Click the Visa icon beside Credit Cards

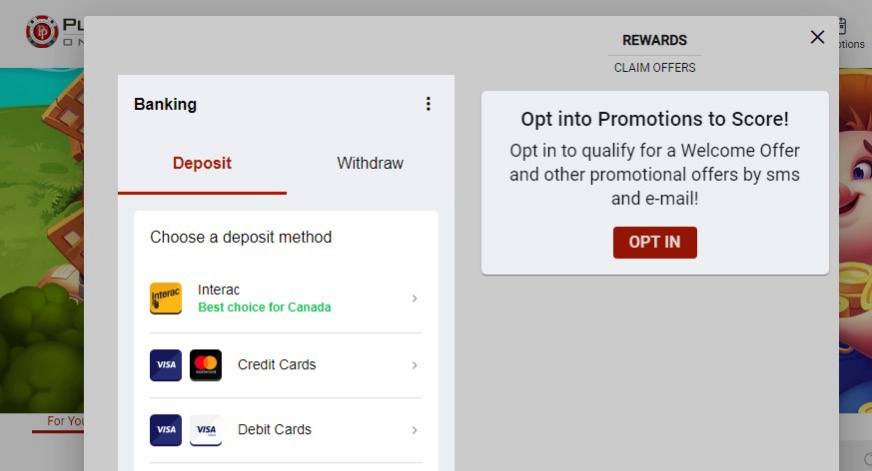coord(166,365)
